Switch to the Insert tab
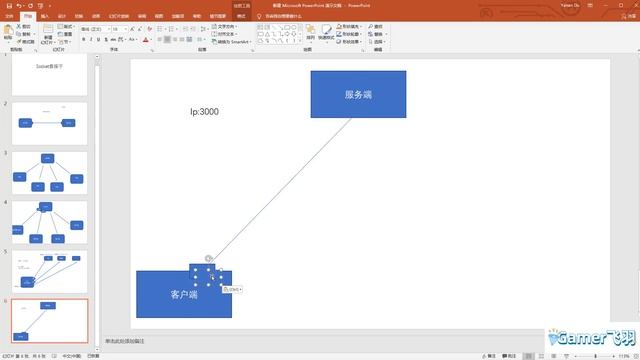The image size is (640, 360). [45, 16]
